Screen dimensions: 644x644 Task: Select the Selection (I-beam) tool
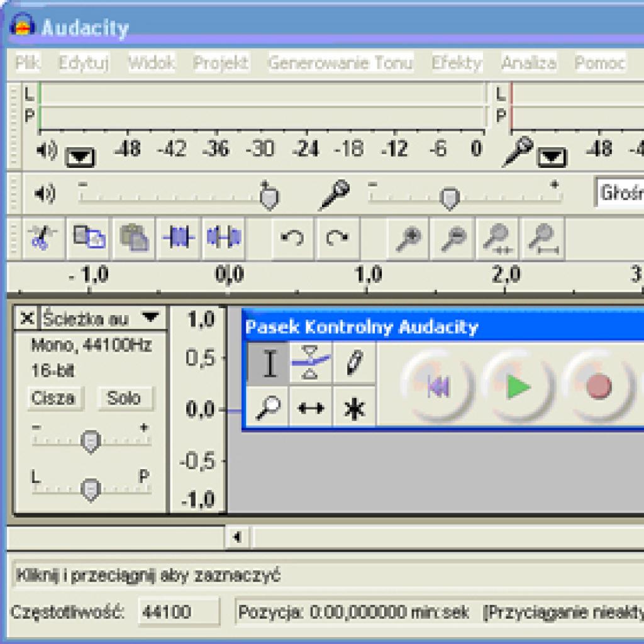click(269, 363)
